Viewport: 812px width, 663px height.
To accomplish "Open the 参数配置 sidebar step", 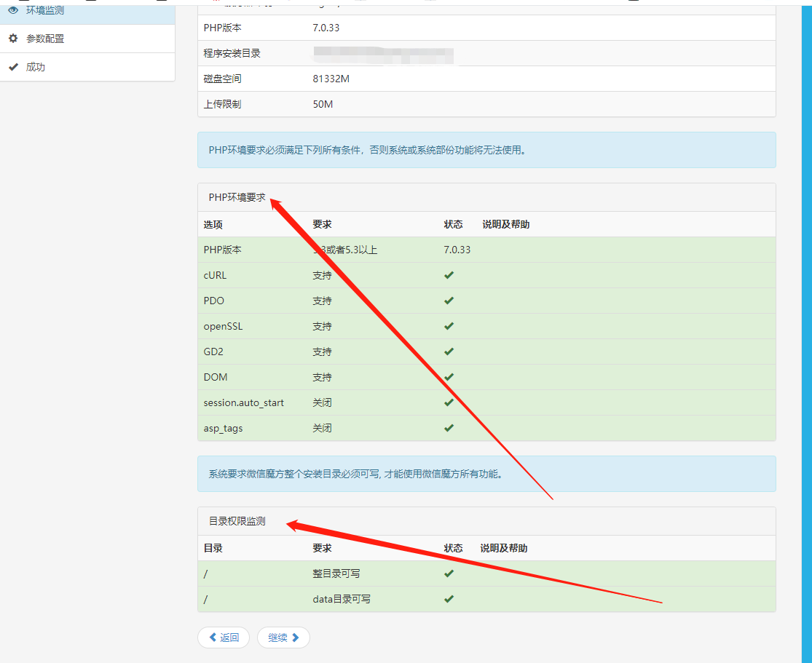I will tap(87, 39).
